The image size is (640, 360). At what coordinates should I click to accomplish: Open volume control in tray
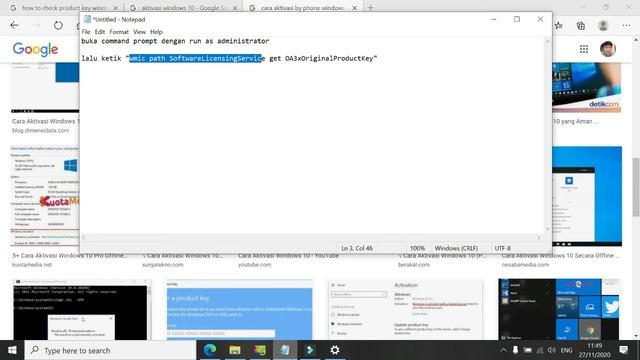[552, 350]
